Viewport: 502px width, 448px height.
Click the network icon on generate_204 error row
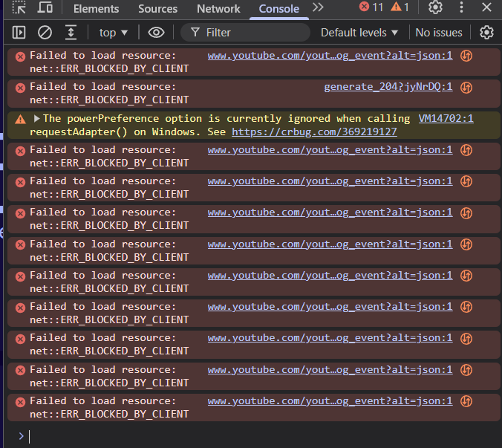click(466, 88)
